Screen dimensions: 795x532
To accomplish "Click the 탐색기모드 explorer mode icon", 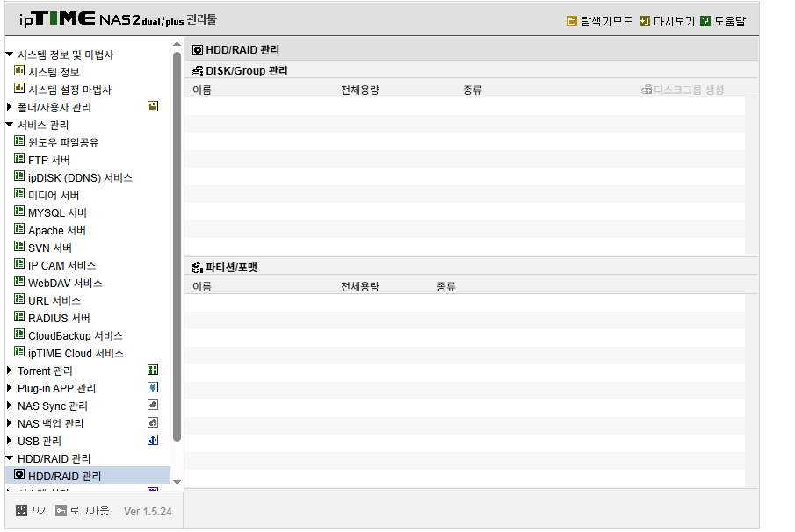I will coord(571,21).
